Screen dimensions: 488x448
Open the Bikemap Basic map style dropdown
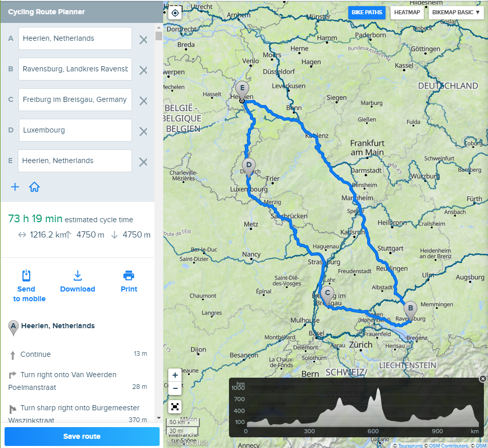[456, 13]
